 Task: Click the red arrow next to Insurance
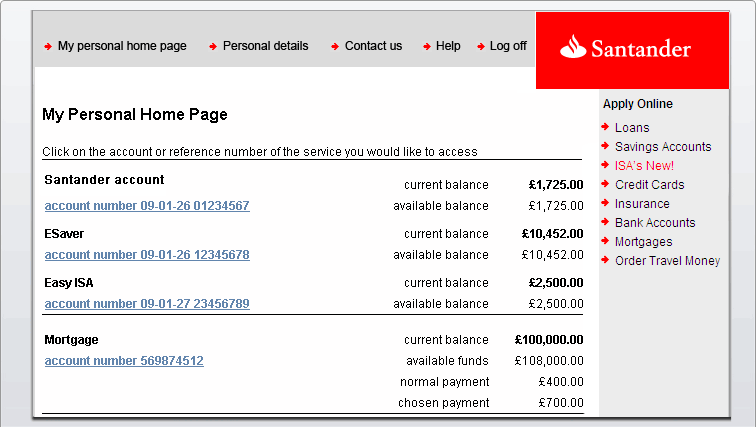(605, 203)
